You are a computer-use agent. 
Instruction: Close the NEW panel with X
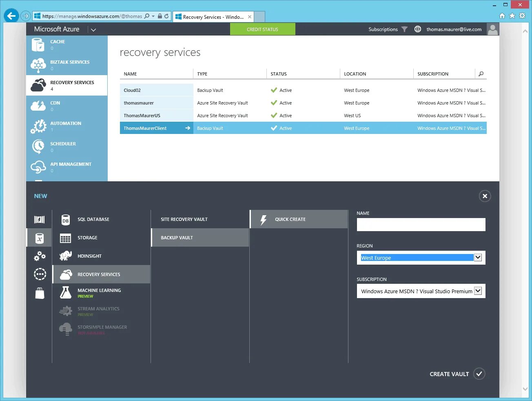coord(485,196)
